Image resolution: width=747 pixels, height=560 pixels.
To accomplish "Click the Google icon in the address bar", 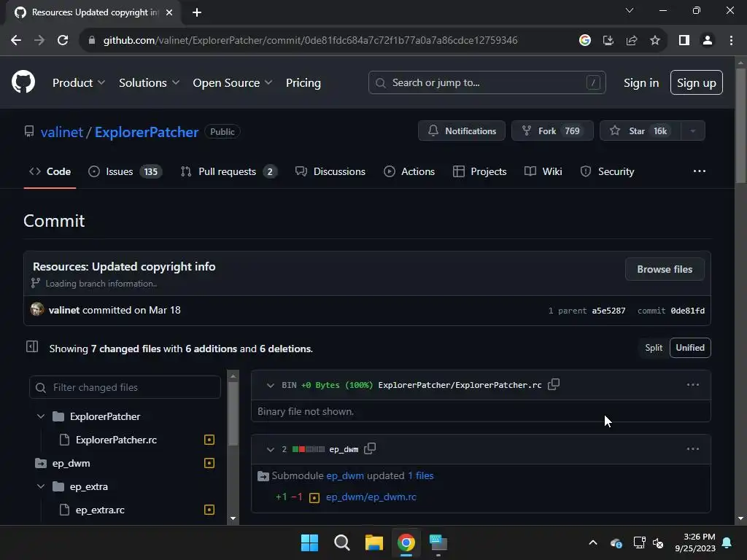I will click(x=585, y=41).
